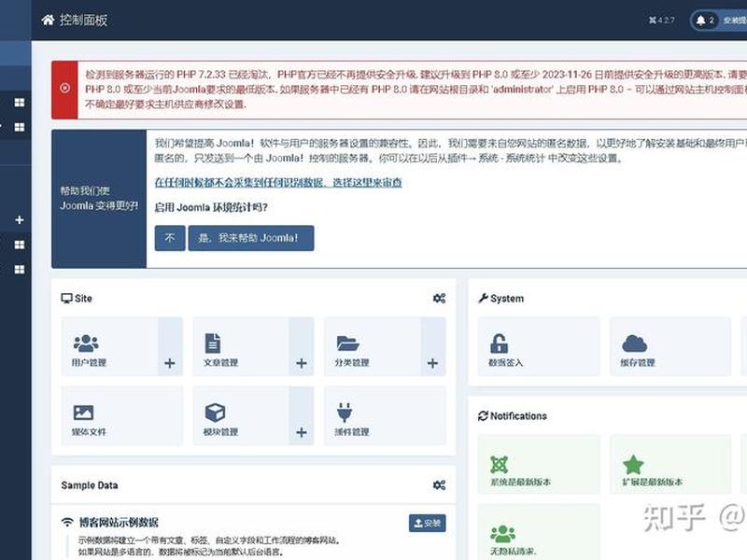747x560 pixels.
Task: Install blog sample data with the 安装 button
Action: pos(428,523)
